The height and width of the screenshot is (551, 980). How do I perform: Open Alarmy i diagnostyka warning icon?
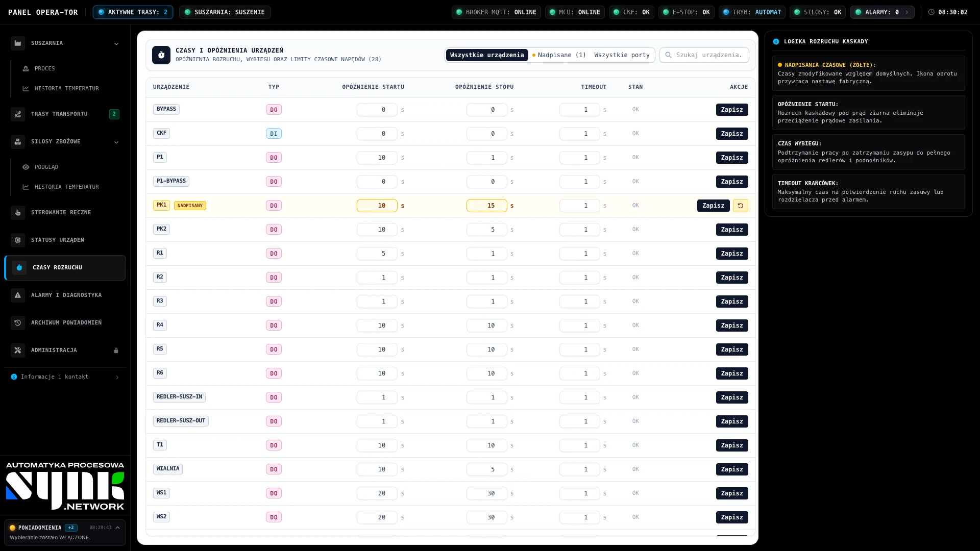click(18, 295)
